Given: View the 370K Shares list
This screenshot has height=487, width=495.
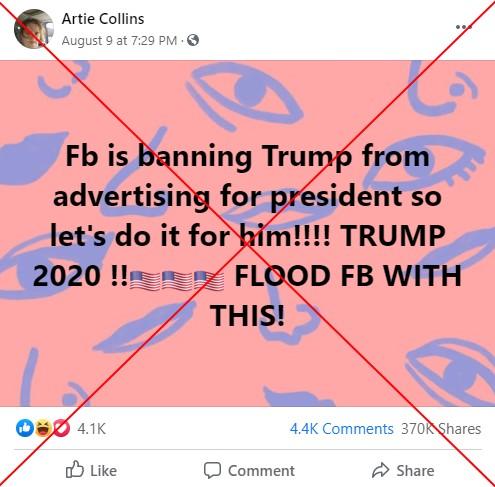Looking at the screenshot, I should click(x=441, y=429).
